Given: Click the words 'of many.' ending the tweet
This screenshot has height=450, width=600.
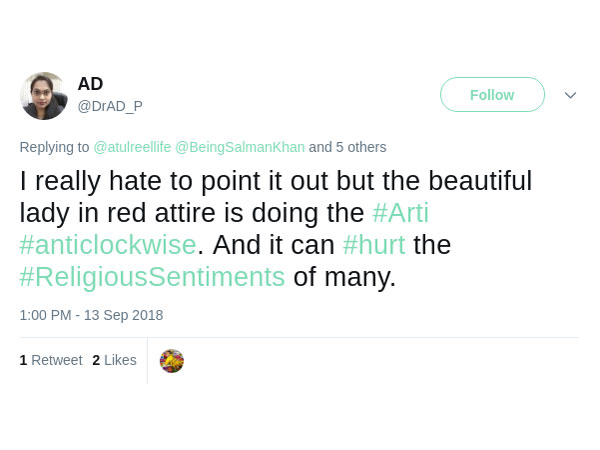Looking at the screenshot, I should (345, 277).
